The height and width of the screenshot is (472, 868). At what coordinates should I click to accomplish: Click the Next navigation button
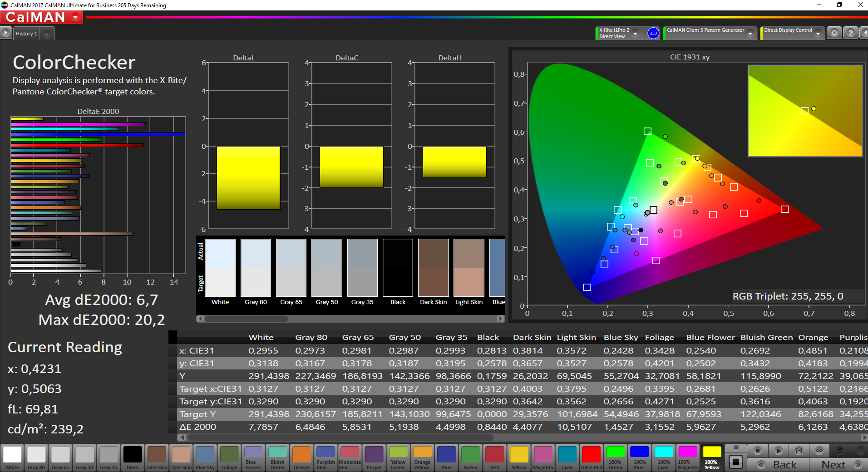click(x=838, y=465)
